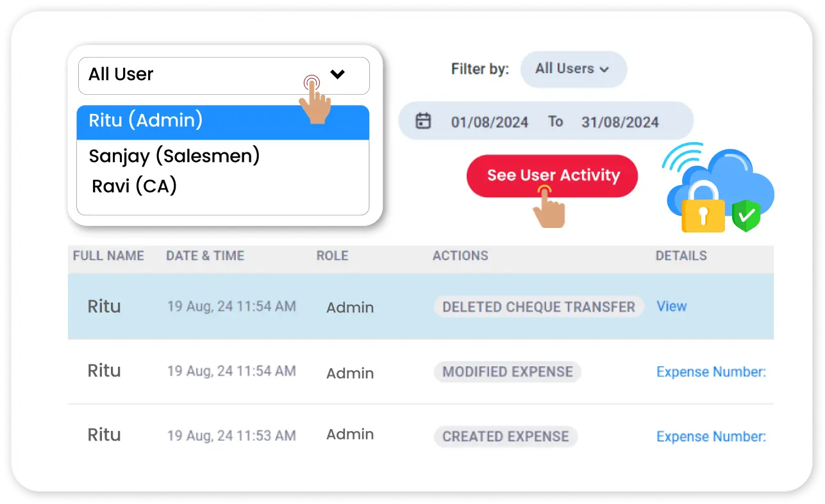Viewport: 825px width, 504px height.
Task: Expand the All User dropdown arrow
Action: [337, 74]
